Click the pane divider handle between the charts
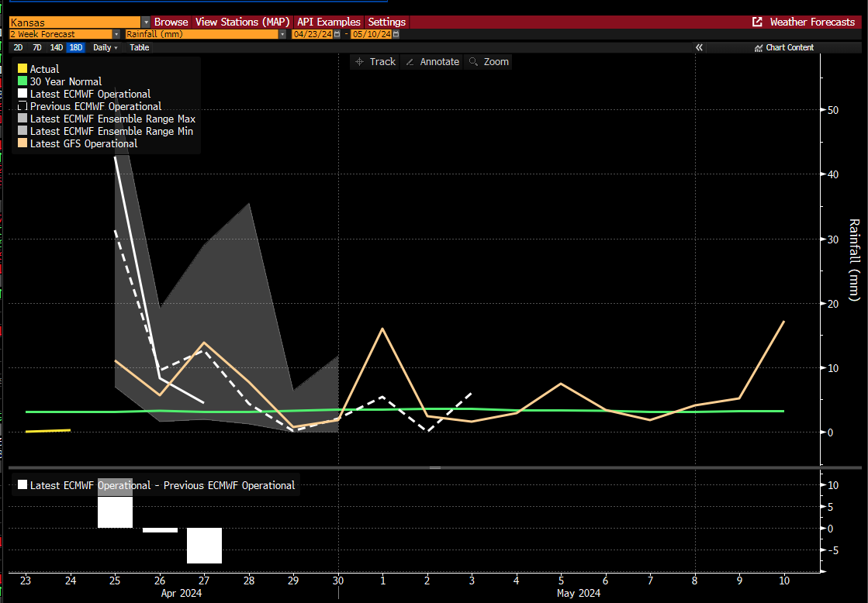The image size is (868, 603). (435, 468)
